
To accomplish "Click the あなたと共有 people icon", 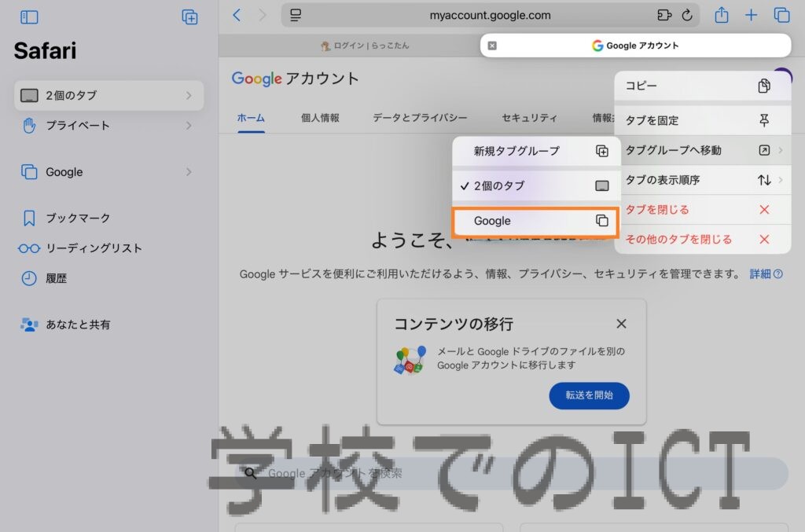I will (x=29, y=325).
